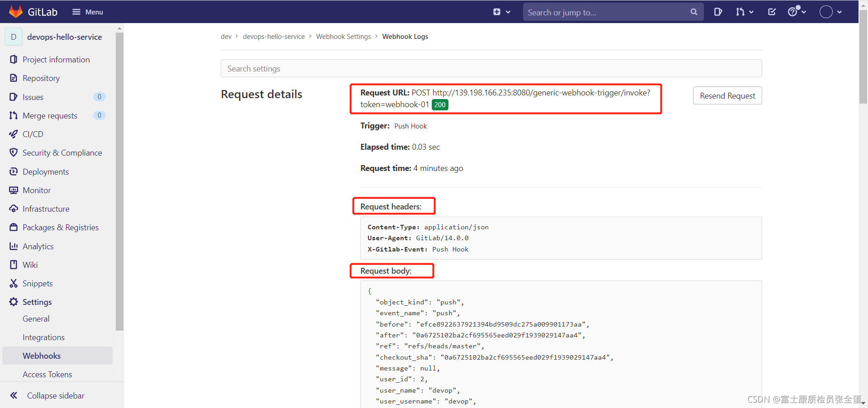This screenshot has height=408, width=868.
Task: Click the CI/CD rocket icon
Action: (14, 134)
